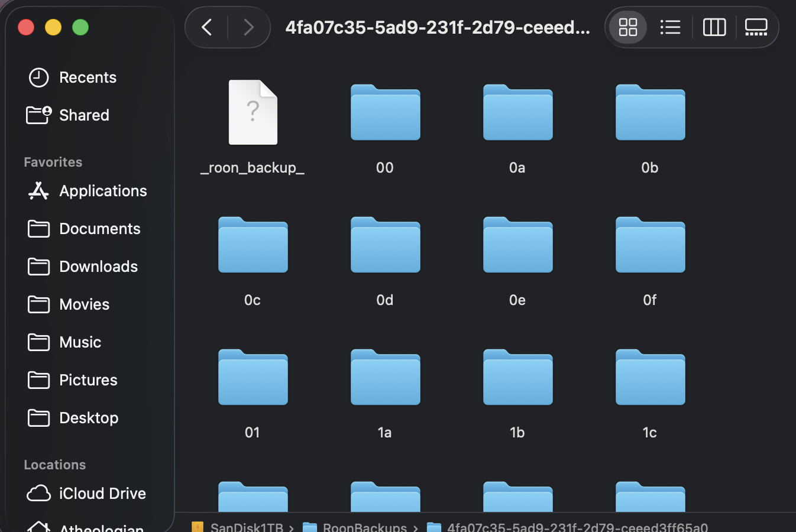This screenshot has height=532, width=796.
Task: Go to Downloads folder in sidebar
Action: (98, 267)
